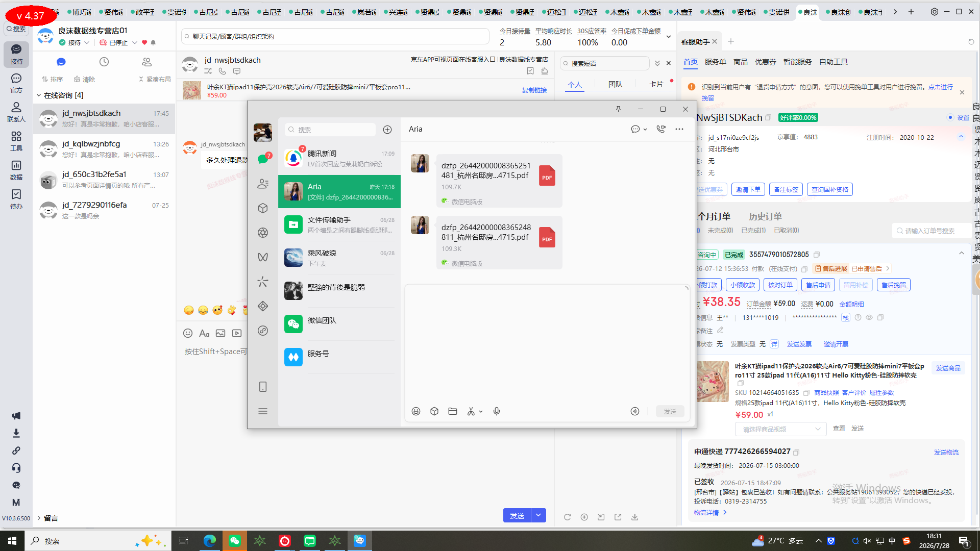
Task: Collapse the order details chevron
Action: (x=962, y=253)
